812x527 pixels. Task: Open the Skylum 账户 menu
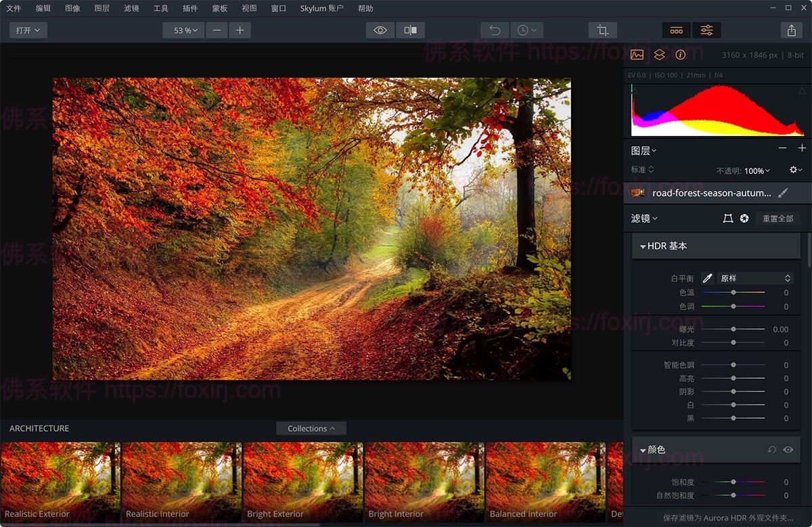click(x=321, y=8)
